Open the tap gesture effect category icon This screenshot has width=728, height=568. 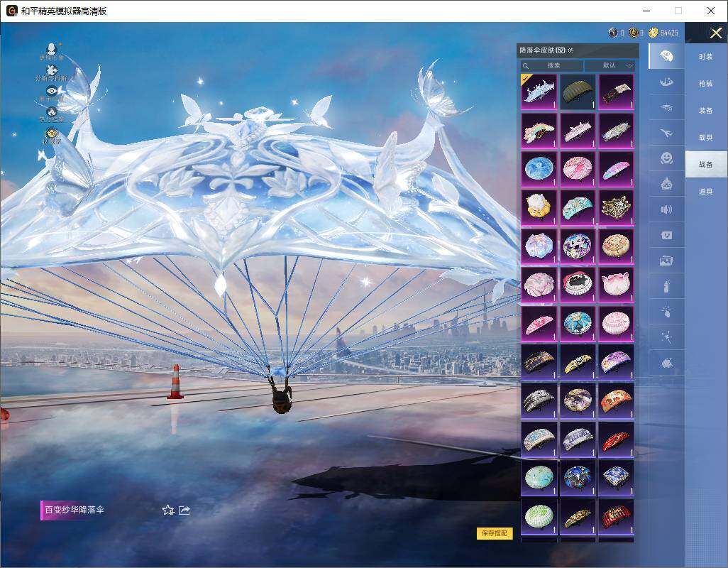click(x=666, y=312)
